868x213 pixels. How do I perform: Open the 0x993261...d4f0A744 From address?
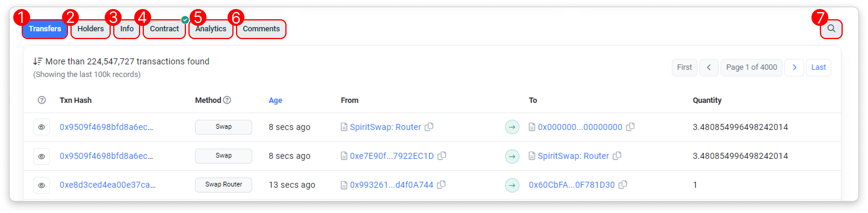click(x=391, y=185)
